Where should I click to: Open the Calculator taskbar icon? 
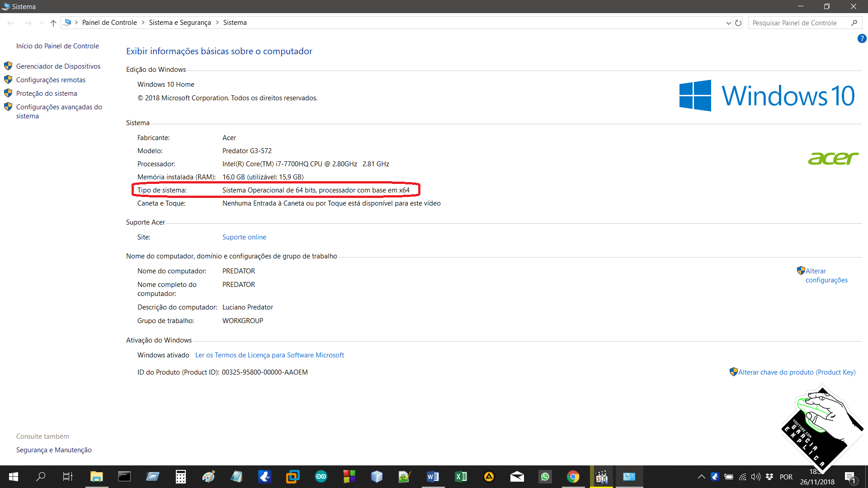coord(180,476)
